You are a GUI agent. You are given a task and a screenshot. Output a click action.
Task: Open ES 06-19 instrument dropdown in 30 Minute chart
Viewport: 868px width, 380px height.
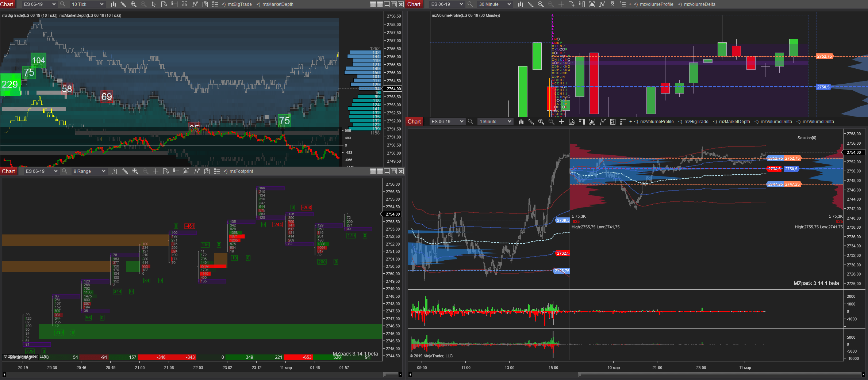[446, 4]
